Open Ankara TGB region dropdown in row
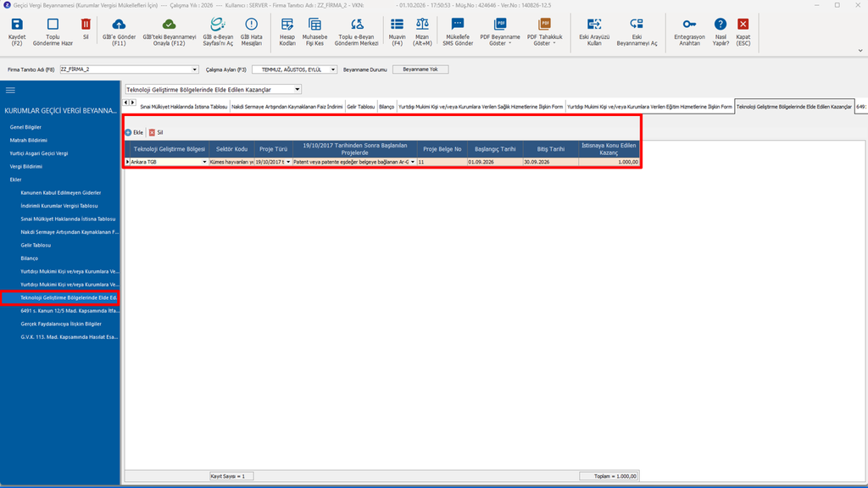Image resolution: width=868 pixels, height=488 pixels. (204, 162)
